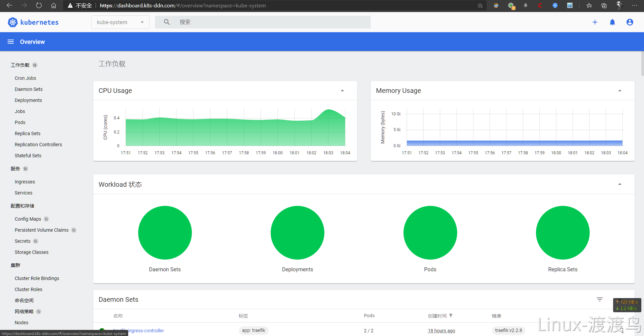Open the notifications bell
The image size is (644, 336).
pos(612,22)
